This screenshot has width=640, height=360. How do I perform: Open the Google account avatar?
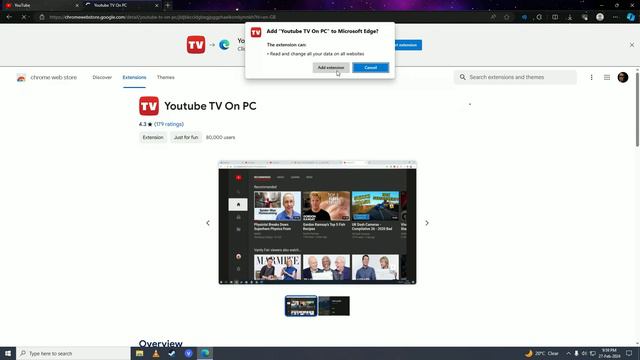click(623, 77)
